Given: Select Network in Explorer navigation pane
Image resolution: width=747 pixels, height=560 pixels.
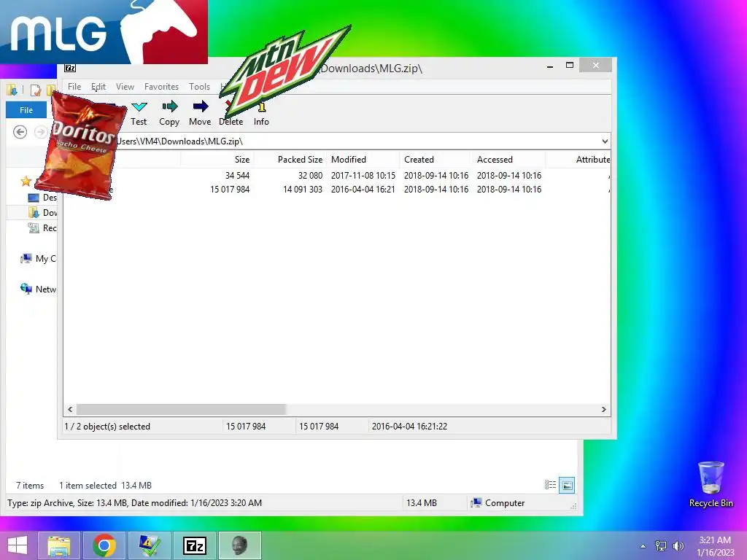Looking at the screenshot, I should [38, 289].
